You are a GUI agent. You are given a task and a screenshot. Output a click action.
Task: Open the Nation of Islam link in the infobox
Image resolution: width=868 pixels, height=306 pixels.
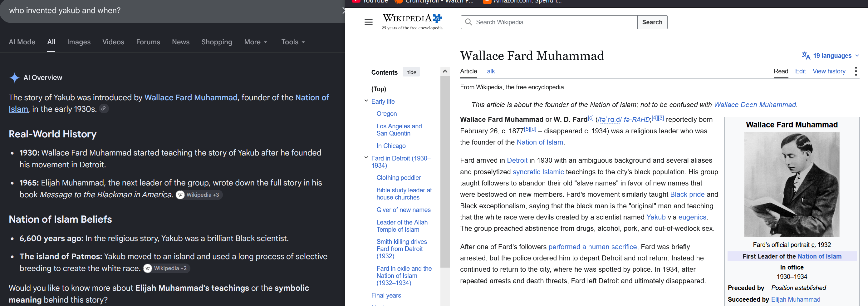point(819,256)
